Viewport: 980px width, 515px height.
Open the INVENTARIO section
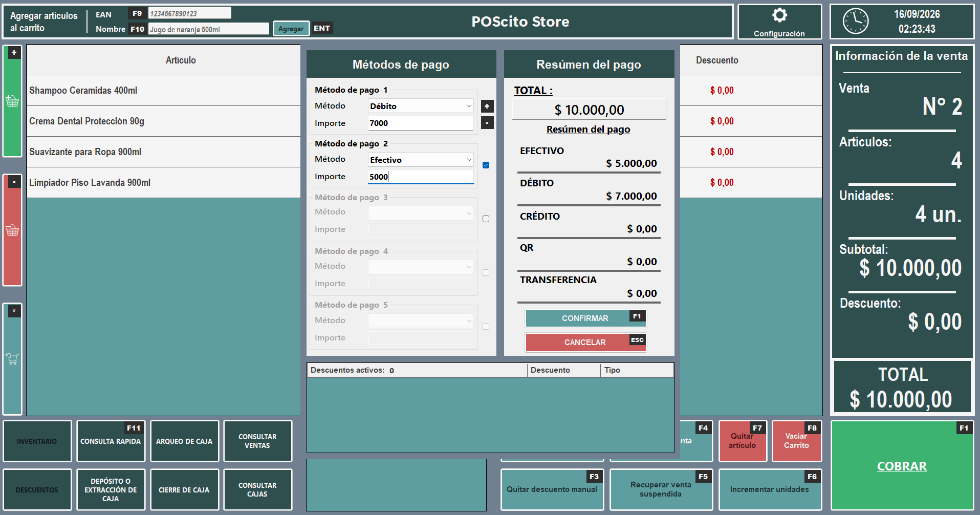(37, 441)
